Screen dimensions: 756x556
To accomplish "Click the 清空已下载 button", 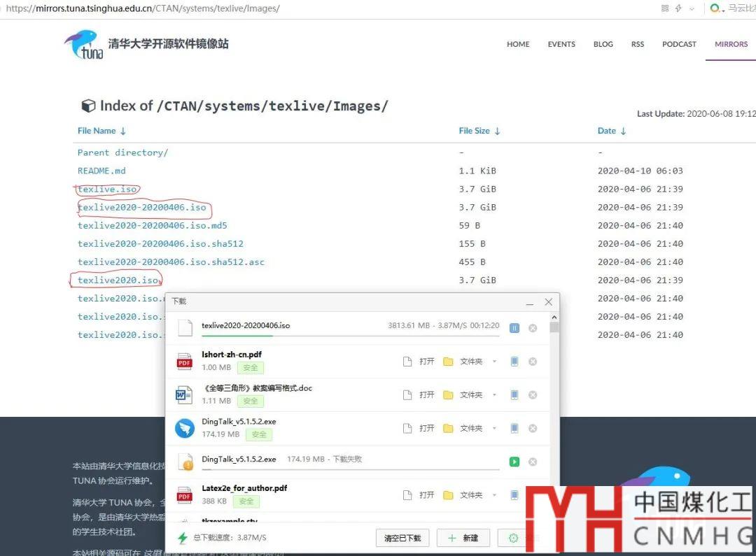I will (402, 538).
